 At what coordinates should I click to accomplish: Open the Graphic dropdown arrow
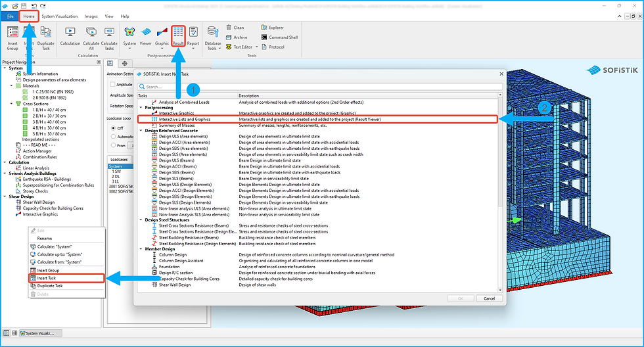[162, 49]
